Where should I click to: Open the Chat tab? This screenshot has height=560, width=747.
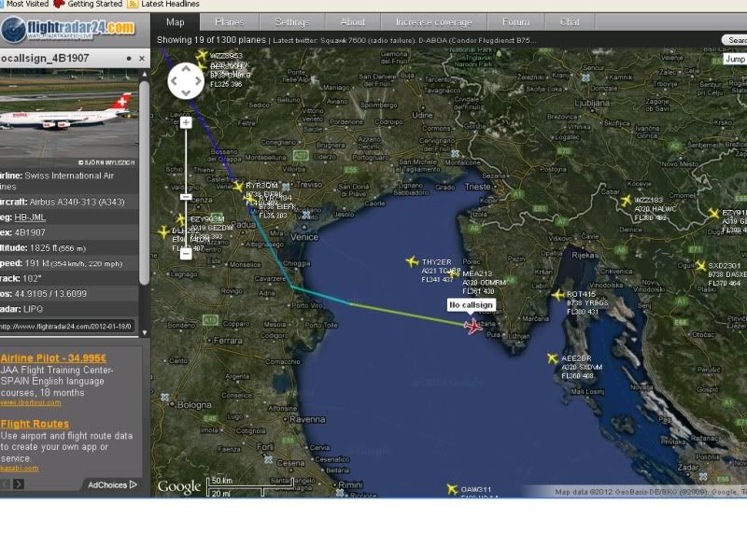570,21
